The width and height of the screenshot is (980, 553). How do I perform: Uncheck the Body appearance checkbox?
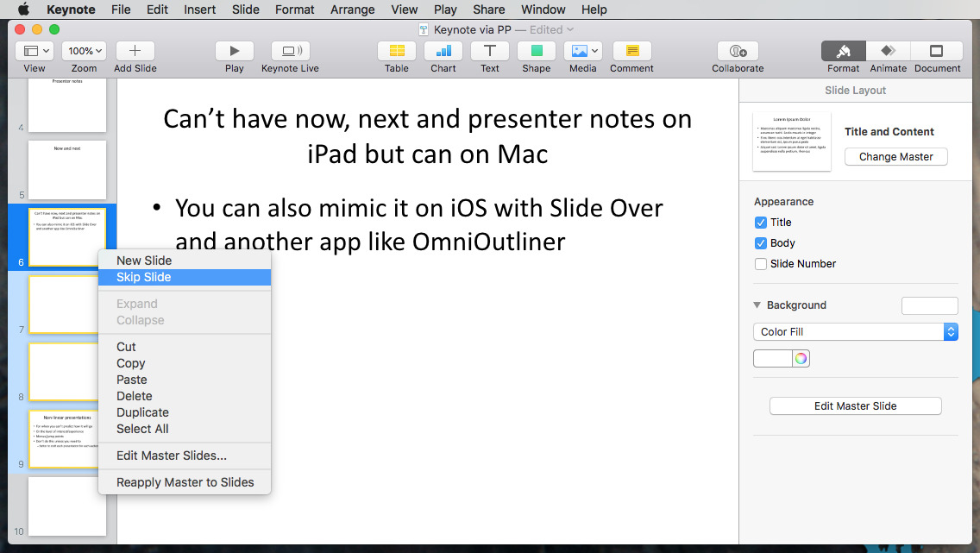[x=761, y=243]
